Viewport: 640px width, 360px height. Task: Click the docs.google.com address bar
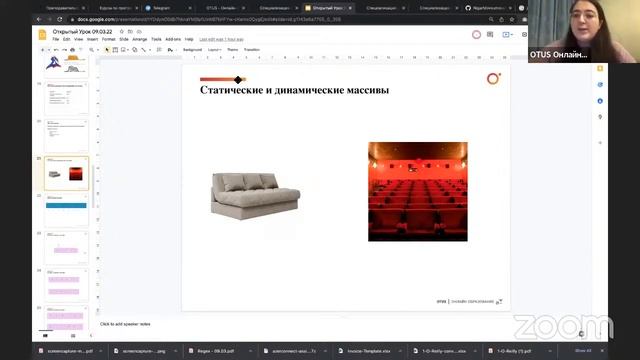tap(278, 19)
